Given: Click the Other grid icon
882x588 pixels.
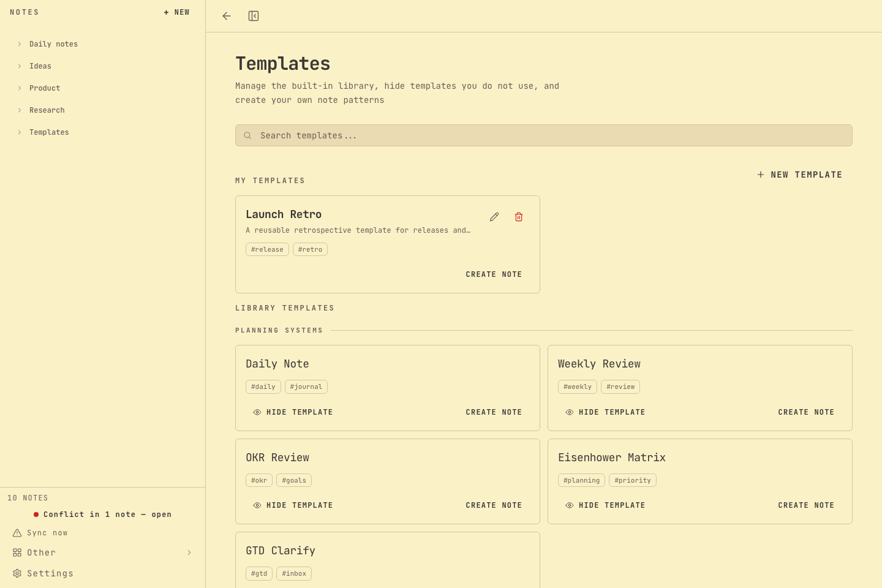Looking at the screenshot, I should (x=17, y=552).
